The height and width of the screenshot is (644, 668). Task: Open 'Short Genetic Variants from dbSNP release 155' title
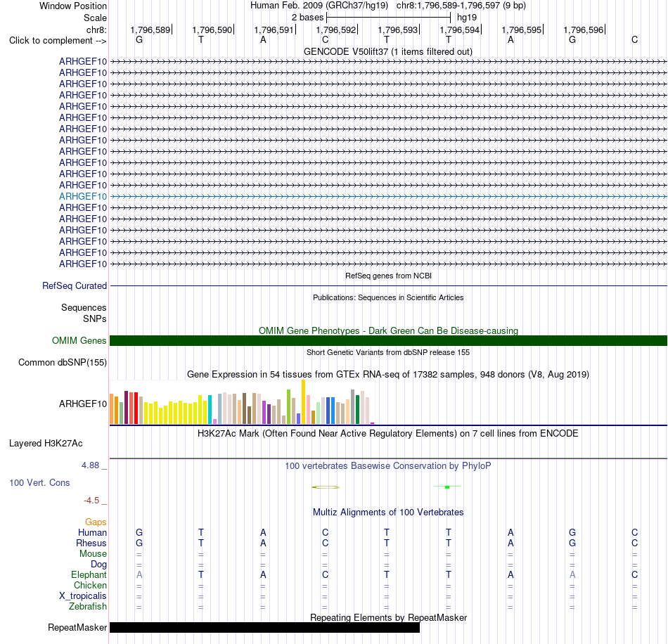(x=388, y=353)
